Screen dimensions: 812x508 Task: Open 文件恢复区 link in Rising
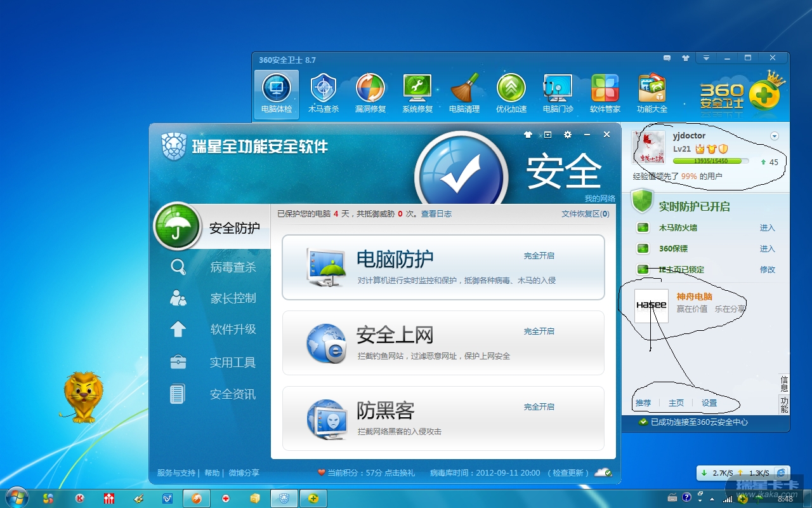pyautogui.click(x=586, y=214)
